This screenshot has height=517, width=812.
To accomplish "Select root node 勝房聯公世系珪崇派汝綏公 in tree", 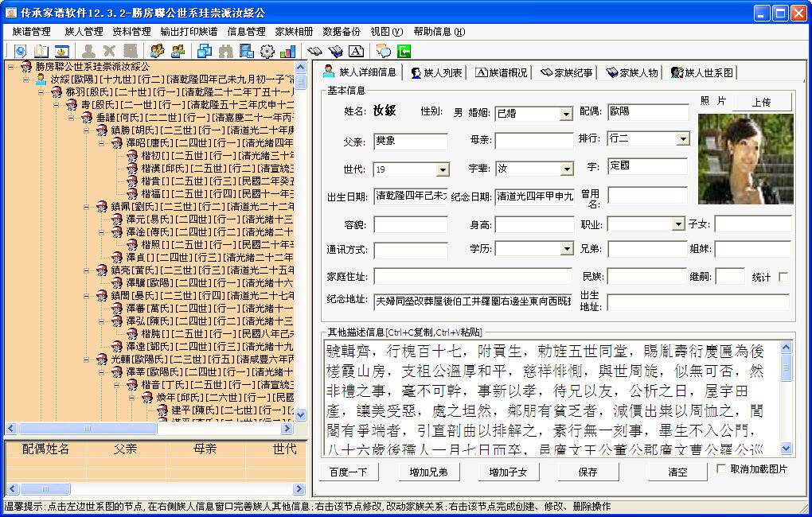I will (x=92, y=67).
